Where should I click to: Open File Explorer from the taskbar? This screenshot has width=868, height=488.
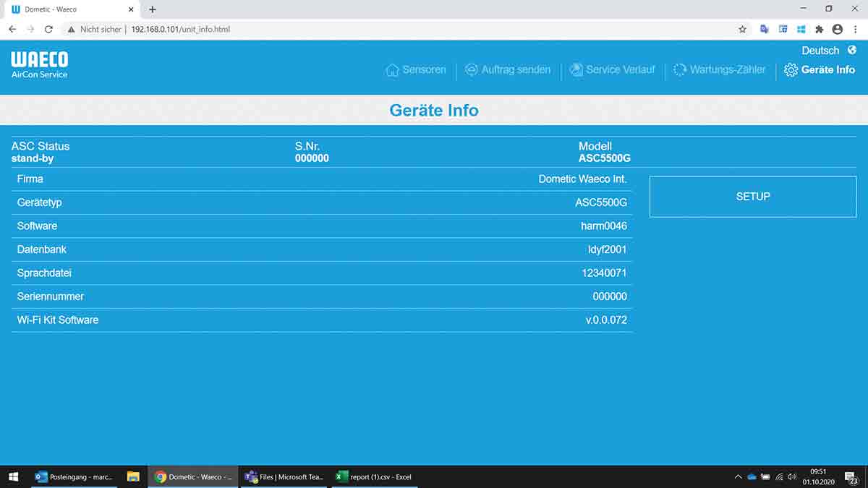coord(133,476)
